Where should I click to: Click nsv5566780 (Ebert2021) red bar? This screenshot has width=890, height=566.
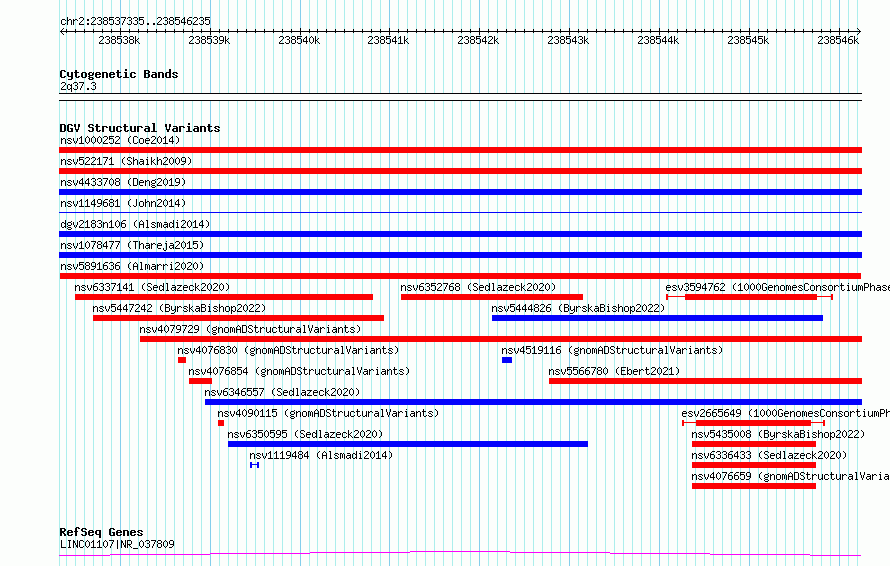706,381
